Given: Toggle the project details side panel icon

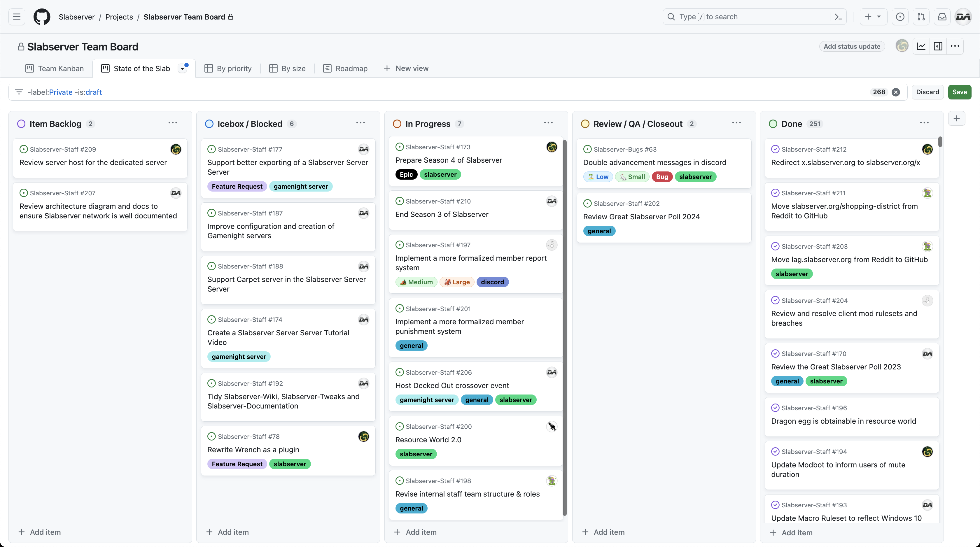Looking at the screenshot, I should [x=938, y=46].
